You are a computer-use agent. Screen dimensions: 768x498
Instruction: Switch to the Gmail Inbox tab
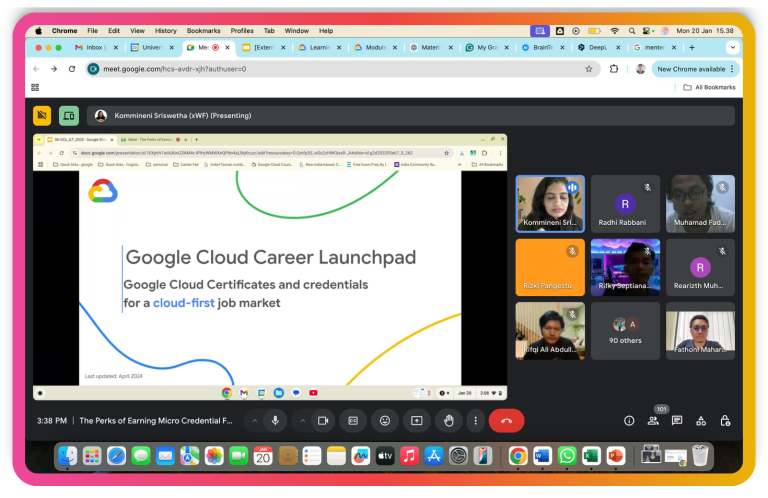pyautogui.click(x=96, y=47)
